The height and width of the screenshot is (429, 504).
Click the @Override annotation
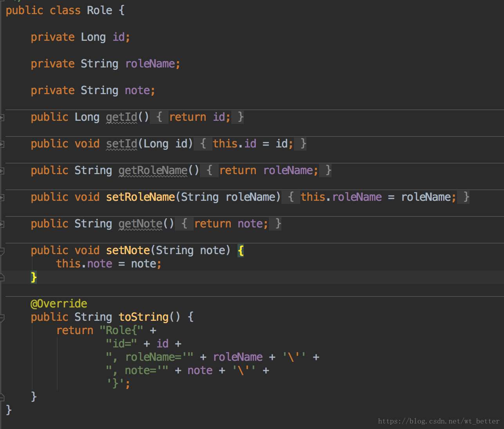(x=59, y=304)
